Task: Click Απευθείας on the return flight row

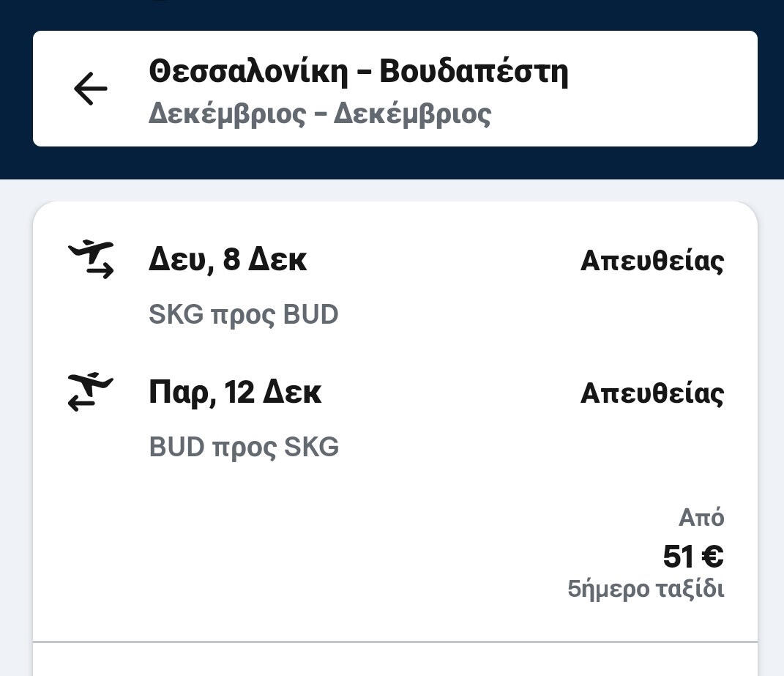Action: point(652,393)
